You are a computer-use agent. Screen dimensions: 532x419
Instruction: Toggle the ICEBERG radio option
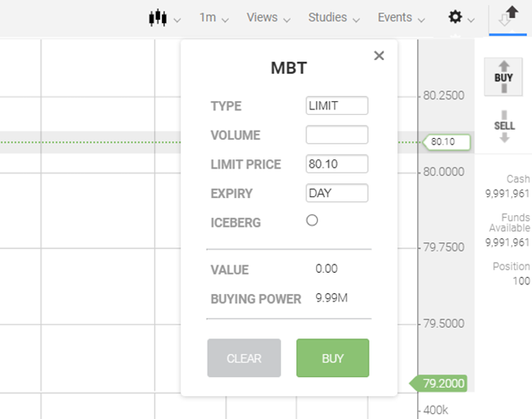point(312,220)
